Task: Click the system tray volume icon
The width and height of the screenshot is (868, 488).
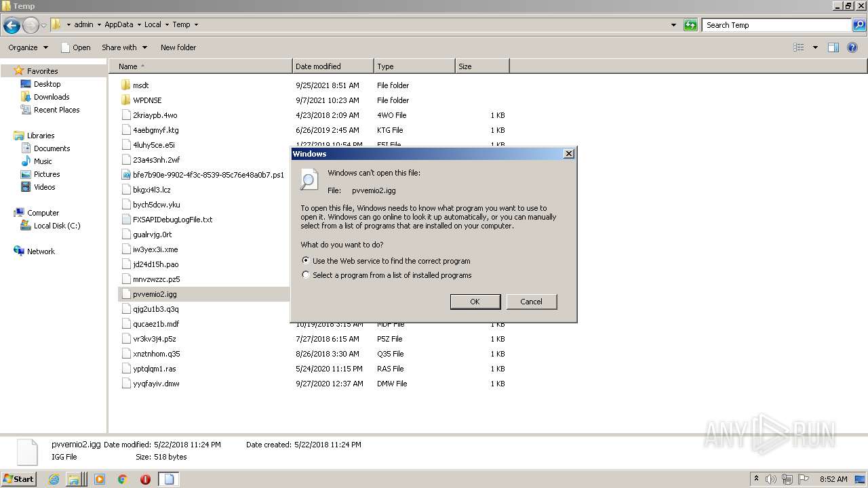Action: tap(772, 479)
